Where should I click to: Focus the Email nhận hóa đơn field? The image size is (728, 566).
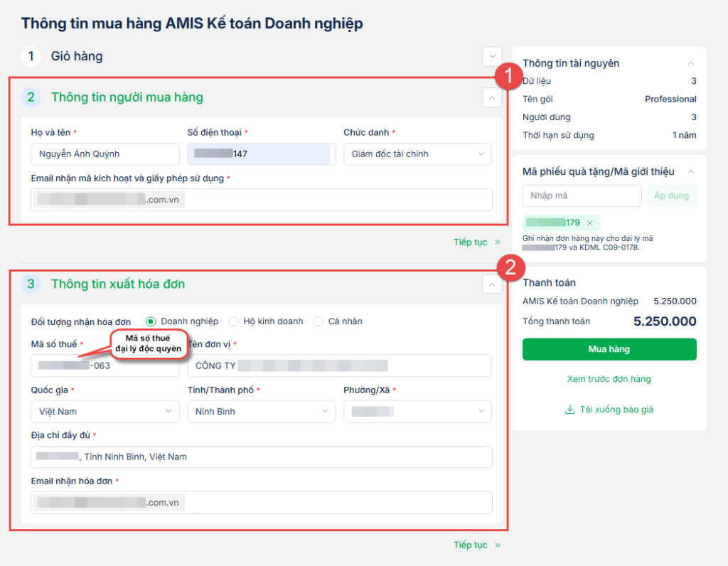[x=262, y=503]
